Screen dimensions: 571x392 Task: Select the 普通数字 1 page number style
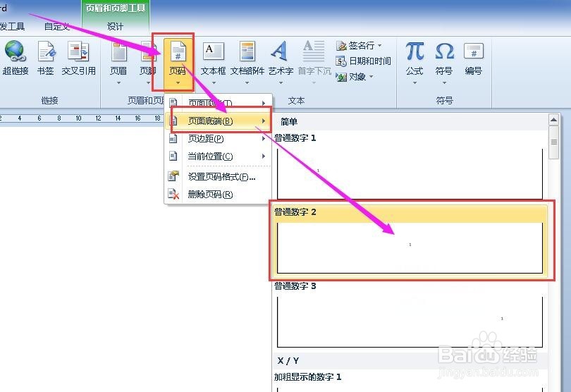tap(410, 166)
